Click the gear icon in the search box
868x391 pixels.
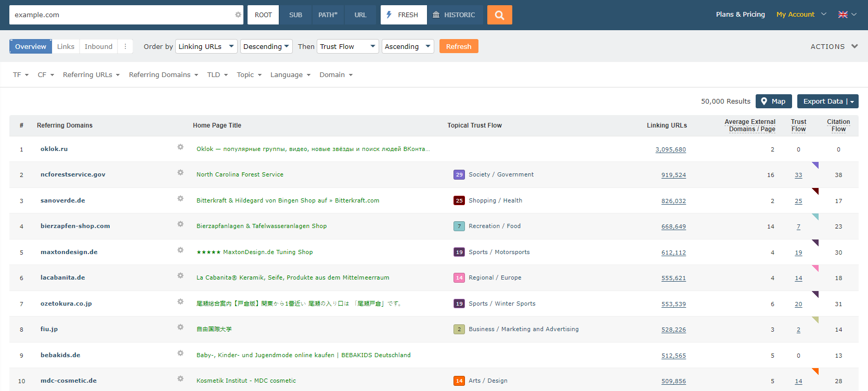pyautogui.click(x=238, y=15)
